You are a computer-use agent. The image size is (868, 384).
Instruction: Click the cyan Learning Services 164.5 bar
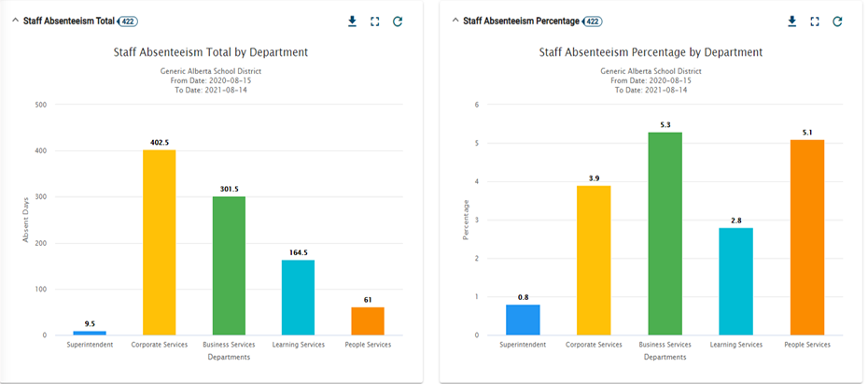(298, 297)
